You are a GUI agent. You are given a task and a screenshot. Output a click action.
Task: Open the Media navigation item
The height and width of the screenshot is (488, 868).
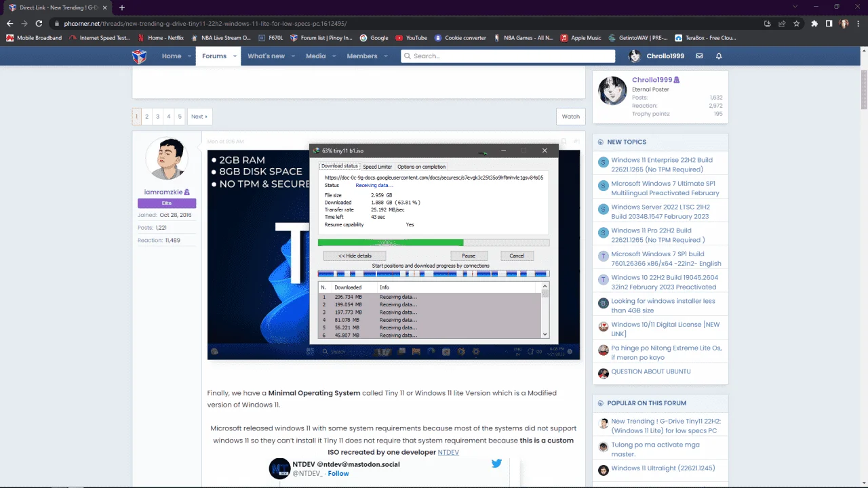tap(315, 56)
